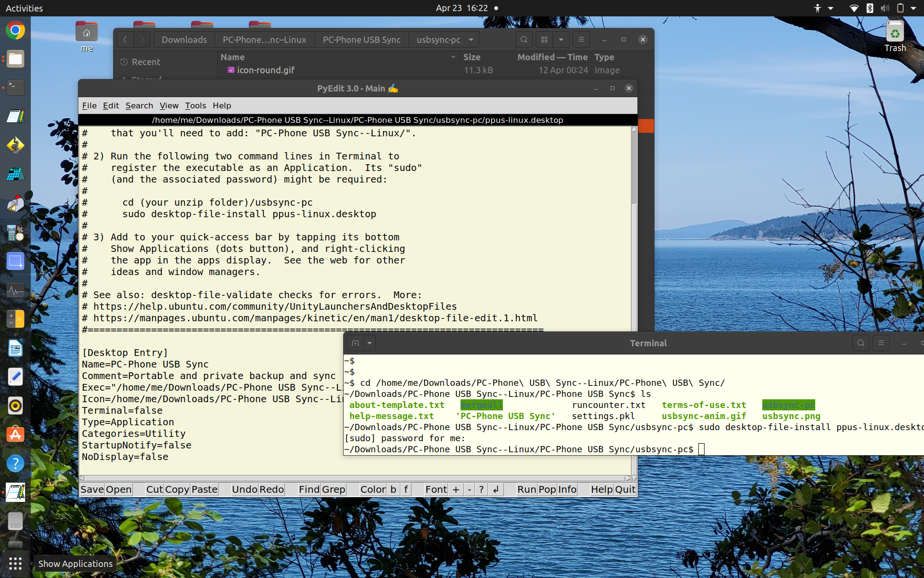Screen dimensions: 924x578
Task: Decrease font size with minus button
Action: point(469,489)
